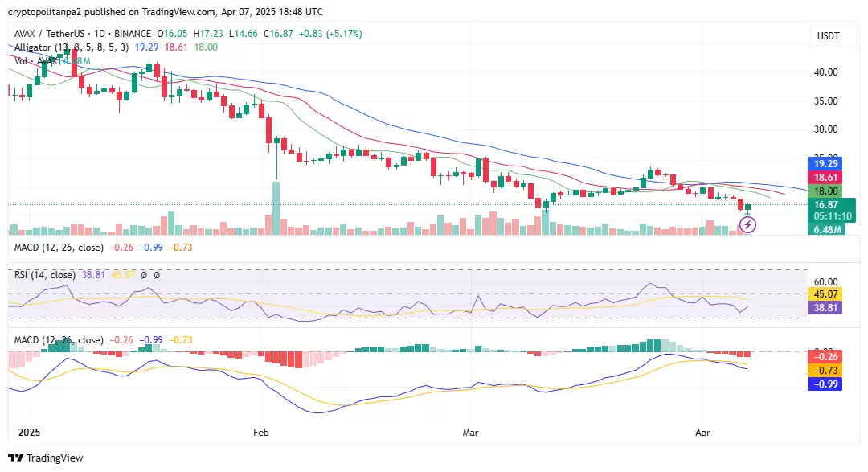Click the green 18.00 Alligator price tag
The height and width of the screenshot is (472, 868).
click(x=823, y=191)
